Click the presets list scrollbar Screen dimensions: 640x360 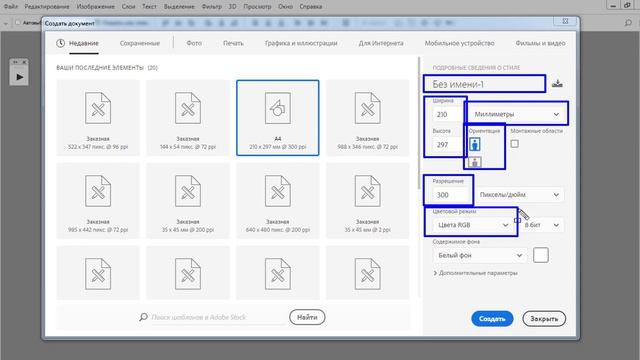(418, 122)
